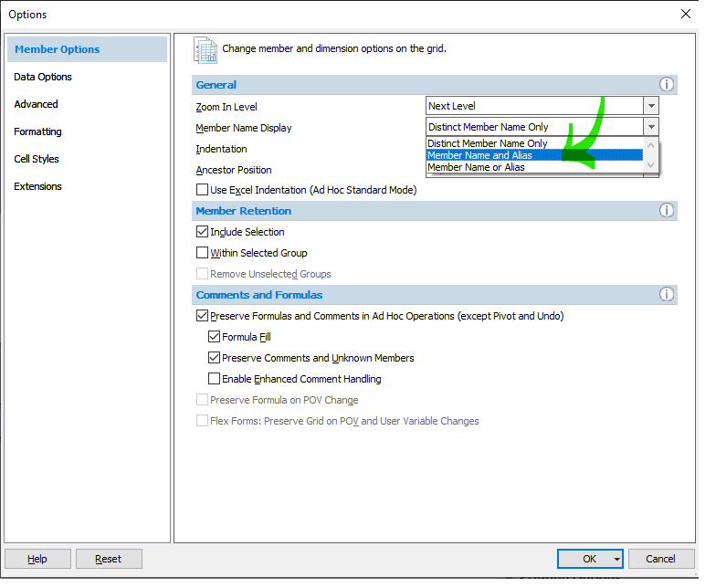Uncheck Preserve Comments and Unknown Members
Viewport: 716px width, 588px height.
tap(214, 358)
